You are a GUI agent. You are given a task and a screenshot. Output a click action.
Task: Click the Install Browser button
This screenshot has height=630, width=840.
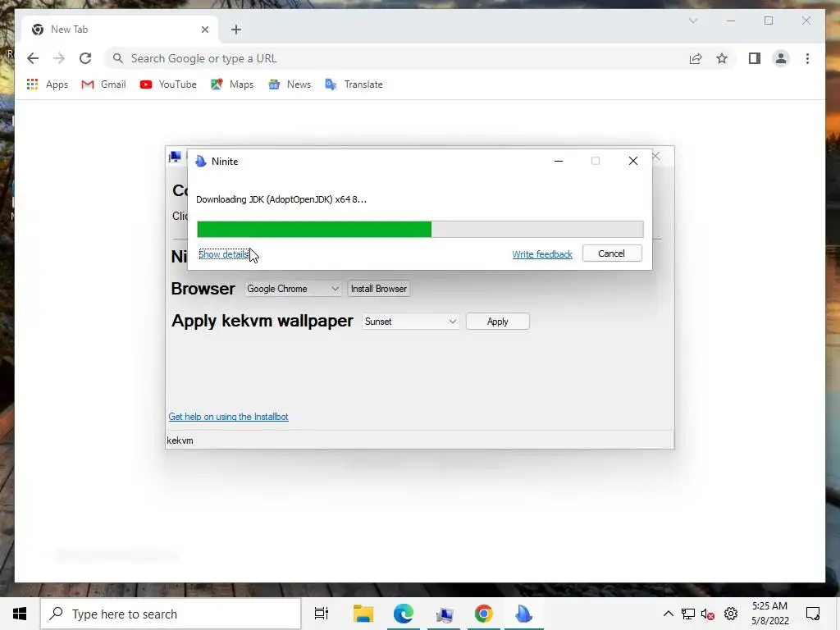pyautogui.click(x=379, y=289)
